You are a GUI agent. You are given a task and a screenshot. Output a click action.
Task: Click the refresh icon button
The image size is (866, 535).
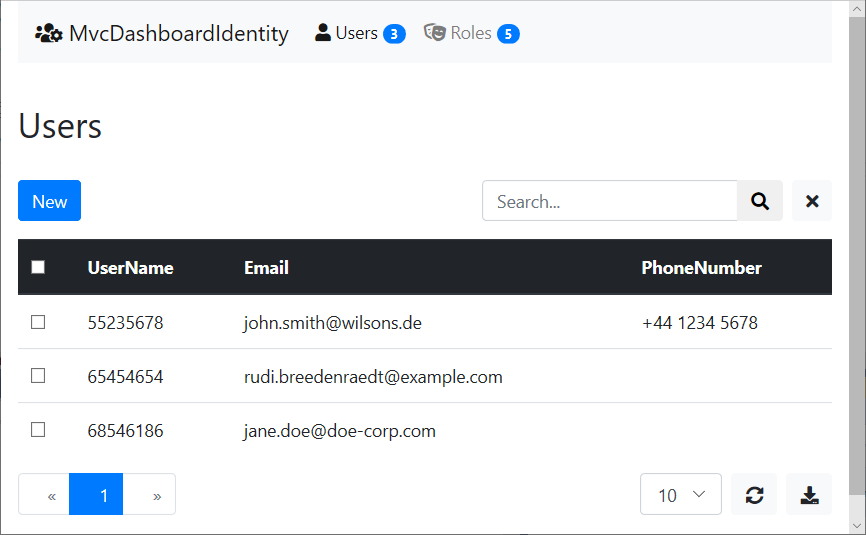[x=754, y=495]
